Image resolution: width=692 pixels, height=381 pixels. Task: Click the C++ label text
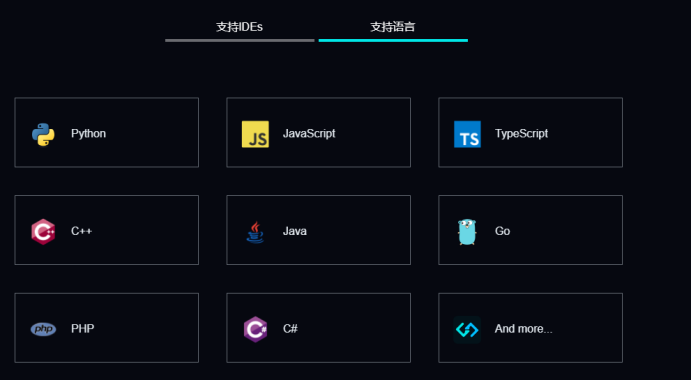[x=82, y=231]
